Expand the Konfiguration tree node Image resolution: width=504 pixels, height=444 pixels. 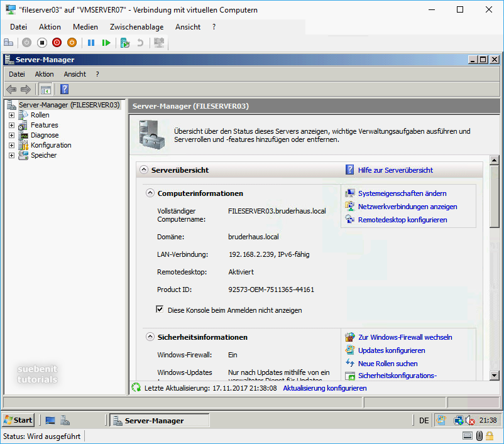[11, 145]
